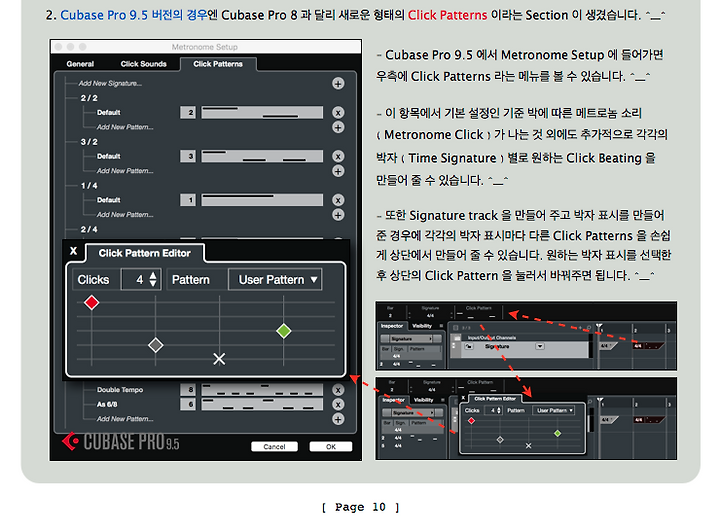Adjust the Clicks stepper arrows in large editor
This screenshot has height=531, width=720.
(153, 279)
